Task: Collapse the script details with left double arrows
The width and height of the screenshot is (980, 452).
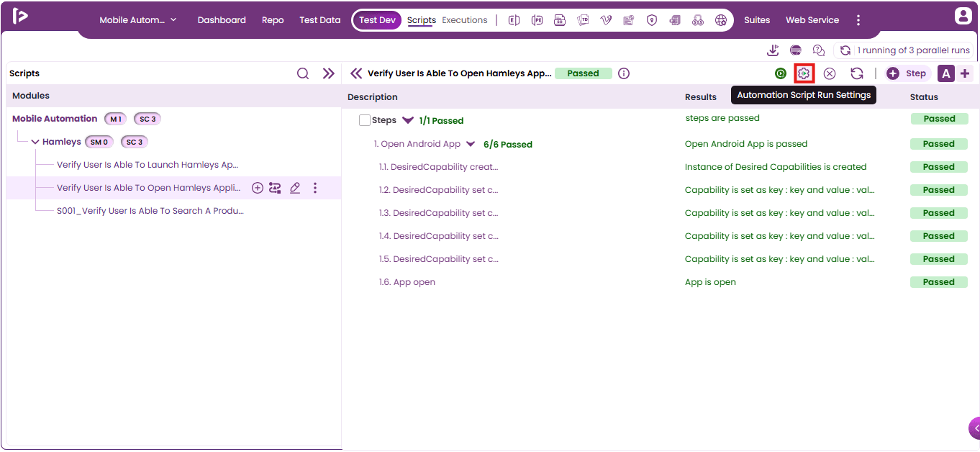Action: point(356,73)
